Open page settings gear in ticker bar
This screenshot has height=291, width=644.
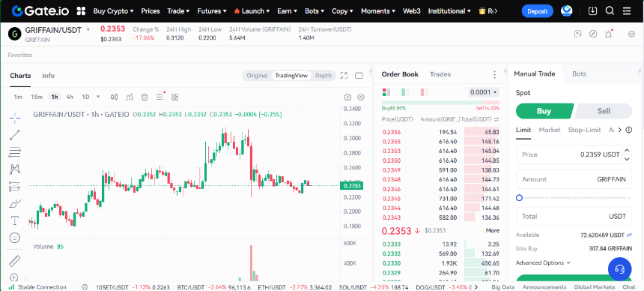click(x=632, y=34)
